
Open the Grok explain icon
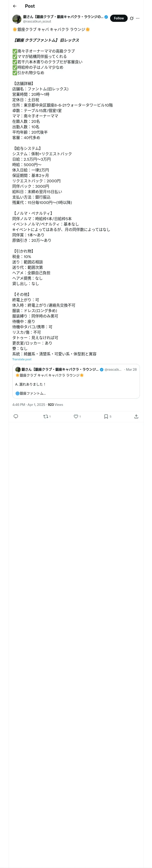point(132,18)
